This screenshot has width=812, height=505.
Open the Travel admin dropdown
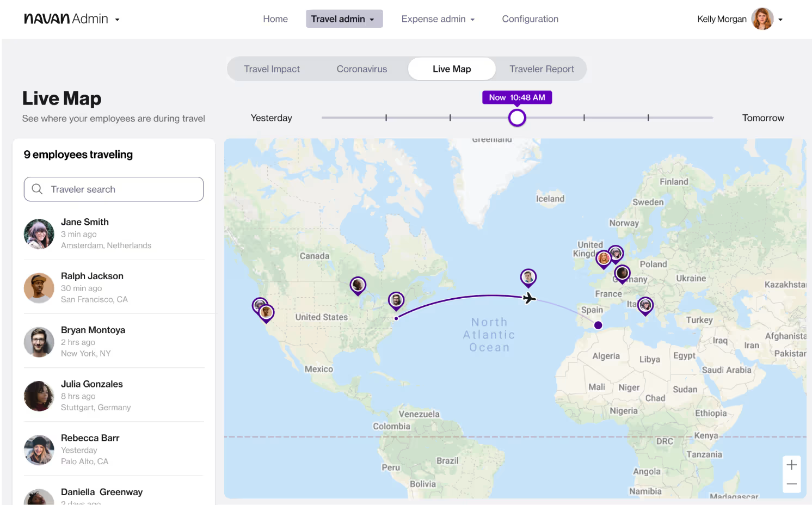[x=344, y=19]
